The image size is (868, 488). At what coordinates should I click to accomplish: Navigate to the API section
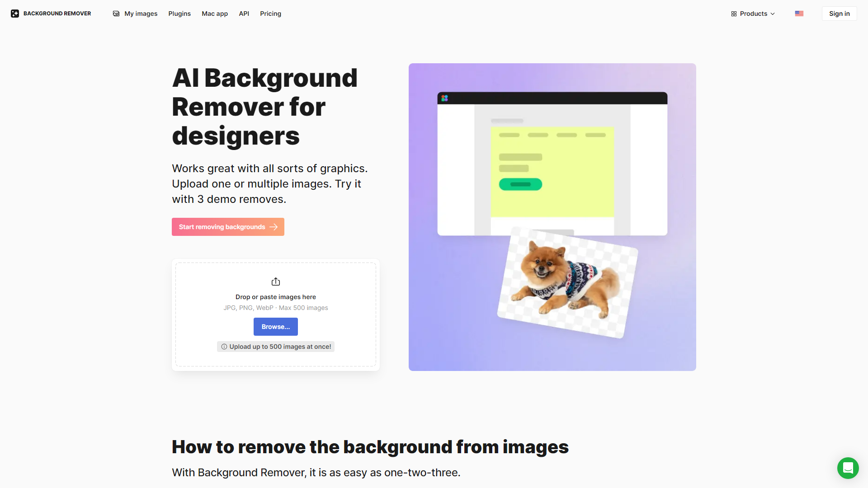click(244, 14)
